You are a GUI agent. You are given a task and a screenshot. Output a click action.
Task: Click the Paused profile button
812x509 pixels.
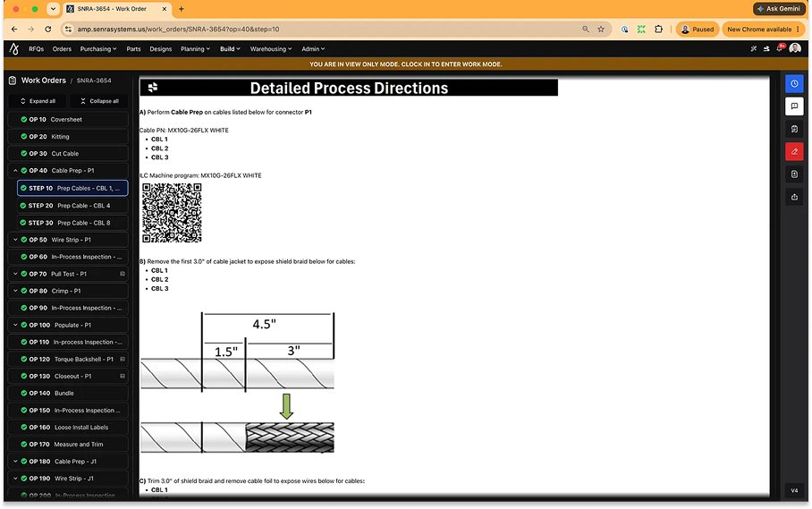(698, 30)
